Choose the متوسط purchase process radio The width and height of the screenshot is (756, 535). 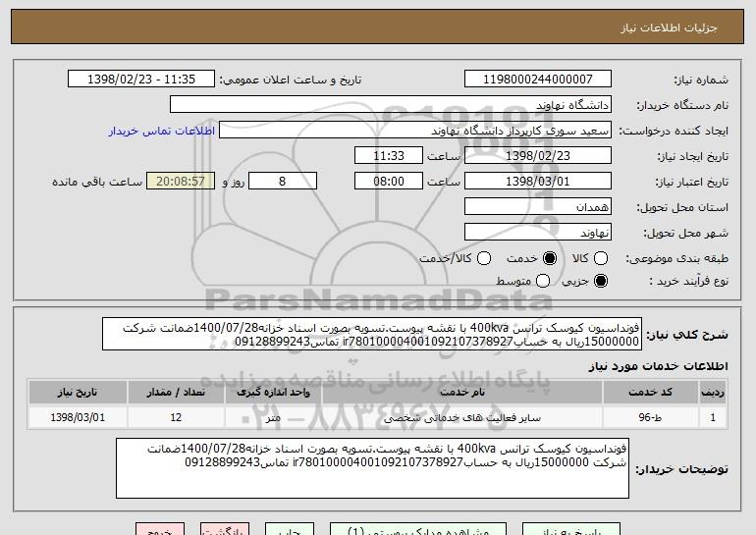point(543,281)
